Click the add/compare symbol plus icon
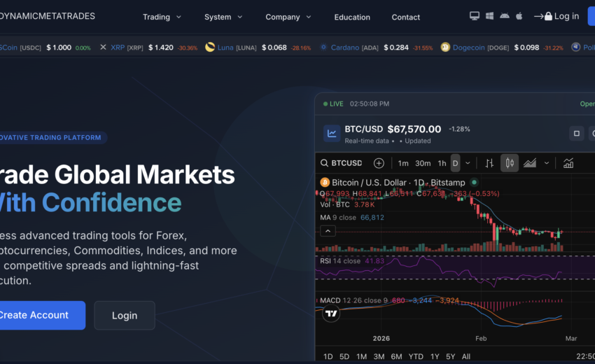This screenshot has height=364, width=595. (x=379, y=163)
